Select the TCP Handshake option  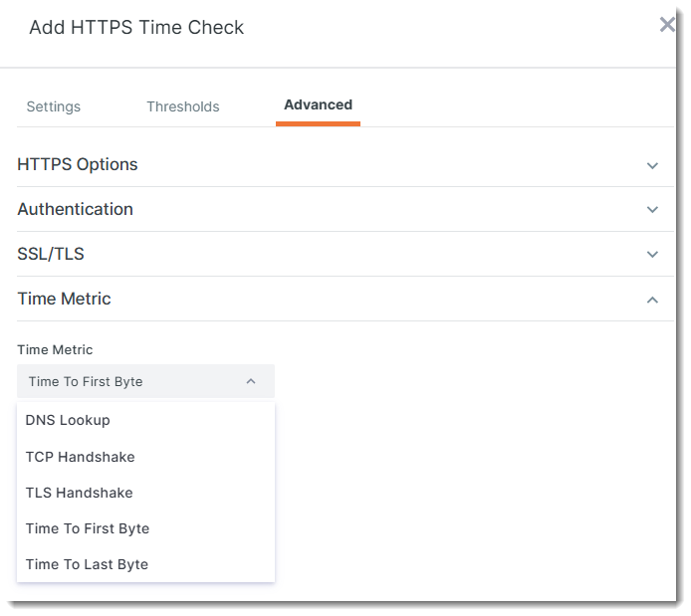81,457
